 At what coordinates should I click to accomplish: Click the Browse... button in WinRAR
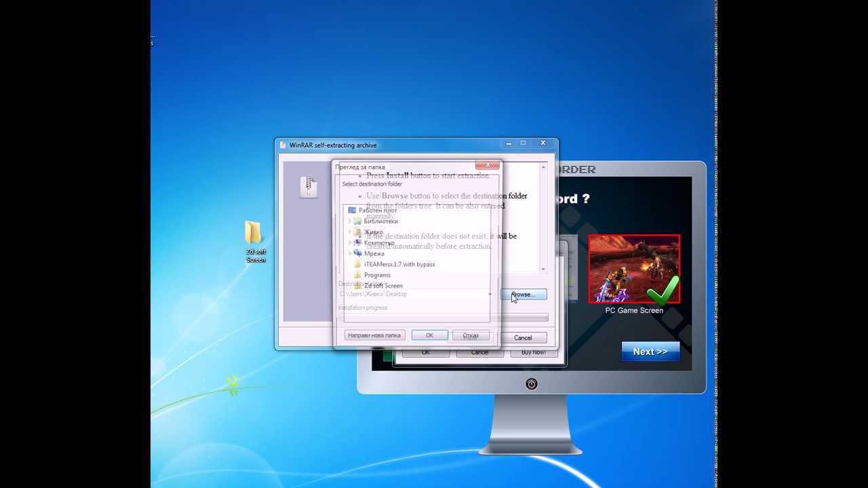524,294
